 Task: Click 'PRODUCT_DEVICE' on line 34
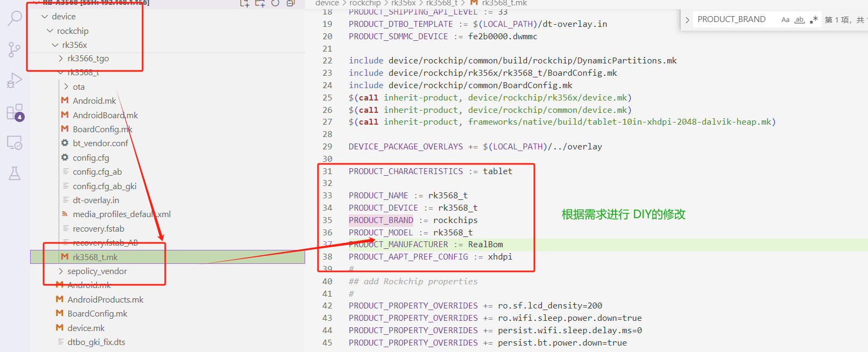coord(383,208)
